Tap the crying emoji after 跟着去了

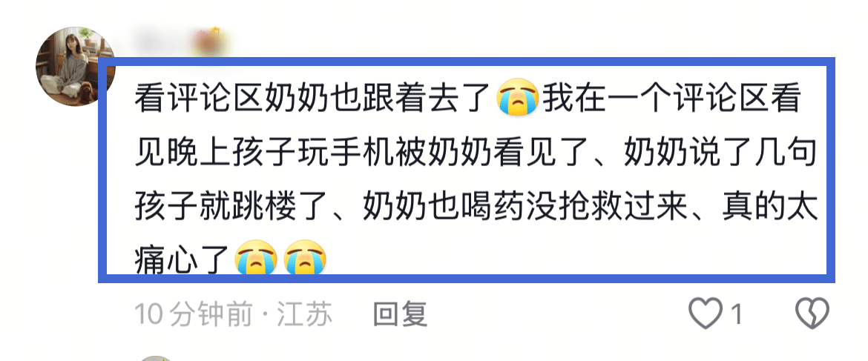(518, 97)
